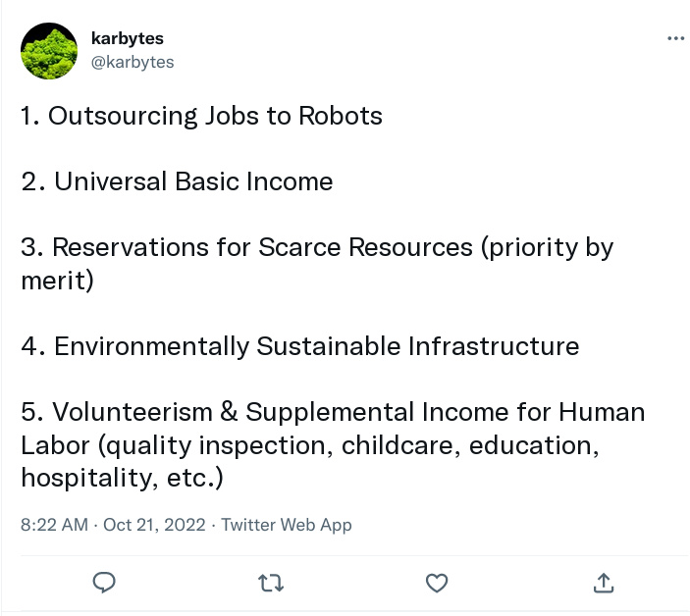Image resolution: width=690 pixels, height=616 pixels.
Task: Retweet this post using the retweet icon
Action: (x=271, y=583)
